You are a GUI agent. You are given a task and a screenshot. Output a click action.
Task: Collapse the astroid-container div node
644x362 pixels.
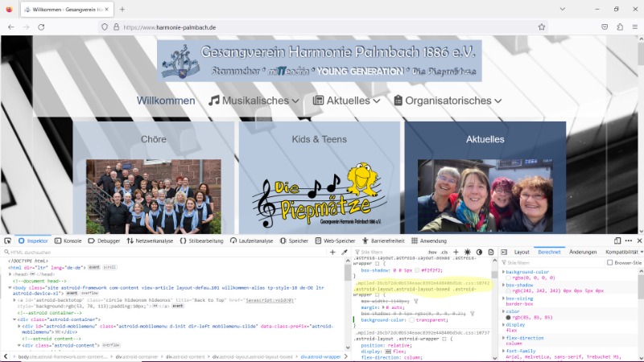point(14,319)
